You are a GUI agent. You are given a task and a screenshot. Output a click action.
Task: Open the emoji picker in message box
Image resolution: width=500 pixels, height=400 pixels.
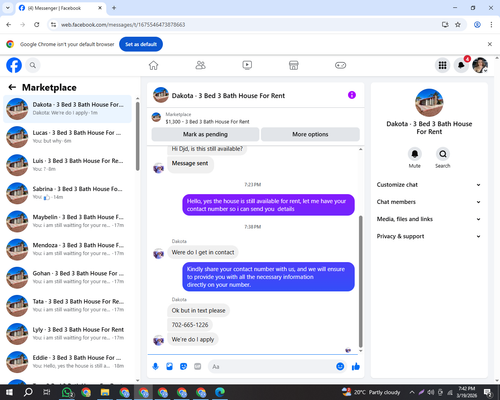click(x=340, y=367)
